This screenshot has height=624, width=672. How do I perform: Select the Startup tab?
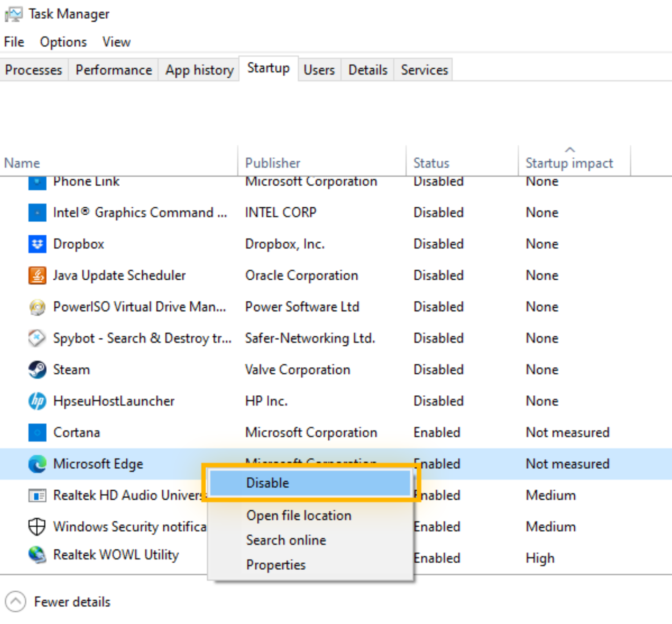point(268,68)
